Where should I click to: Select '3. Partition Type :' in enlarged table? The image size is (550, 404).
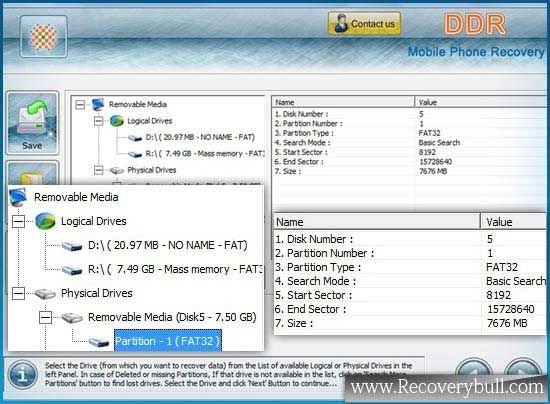point(318,267)
